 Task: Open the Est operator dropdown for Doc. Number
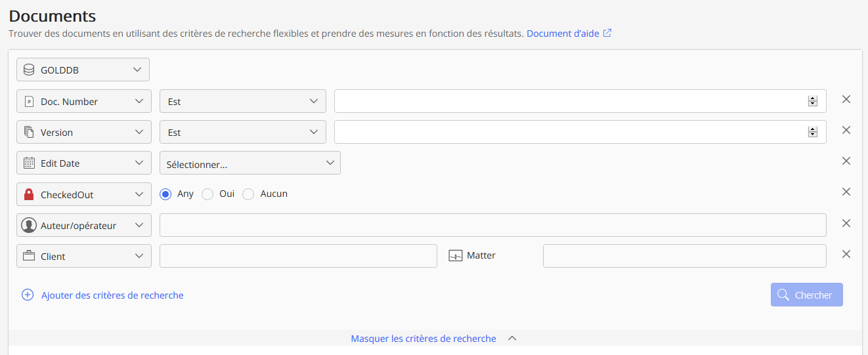(x=242, y=101)
